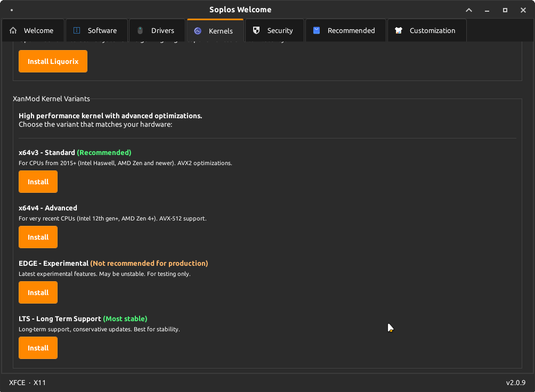Click the window menu dot in the title bar
This screenshot has height=392, width=535.
[x=12, y=10]
